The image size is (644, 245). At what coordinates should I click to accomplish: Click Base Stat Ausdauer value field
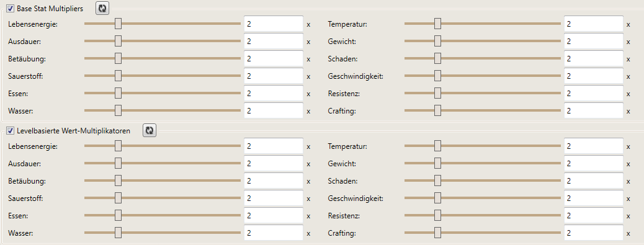tap(274, 42)
